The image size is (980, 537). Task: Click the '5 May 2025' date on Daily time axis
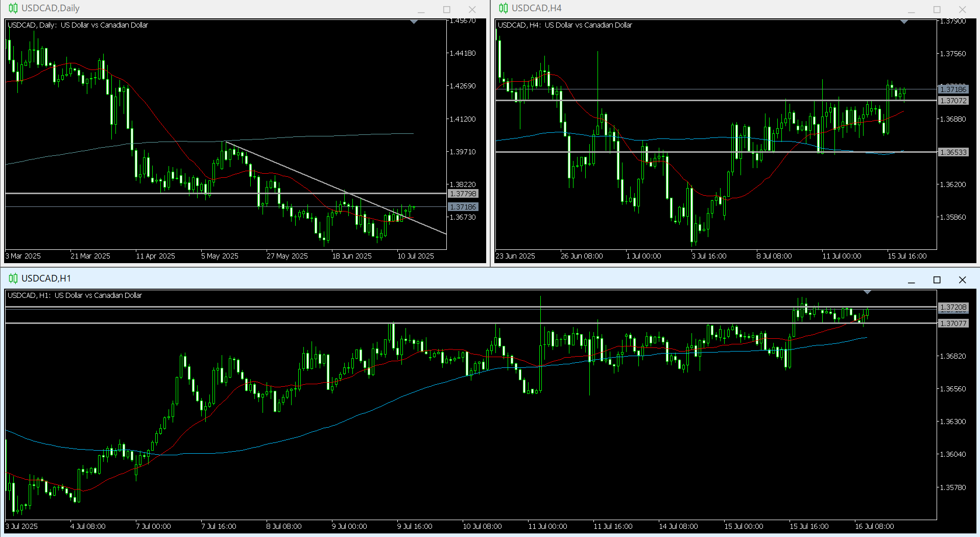[x=220, y=256]
